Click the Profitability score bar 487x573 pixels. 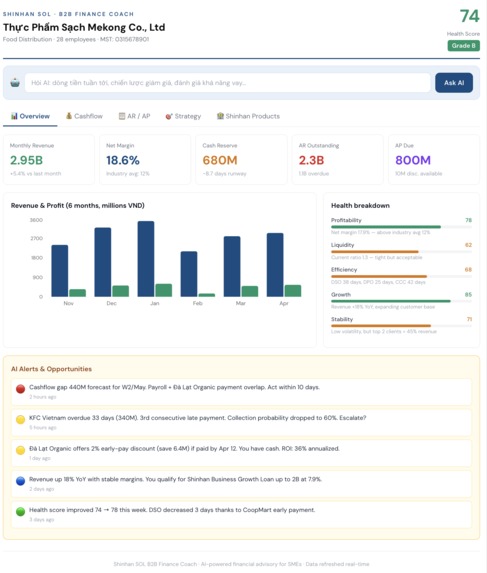(x=401, y=227)
